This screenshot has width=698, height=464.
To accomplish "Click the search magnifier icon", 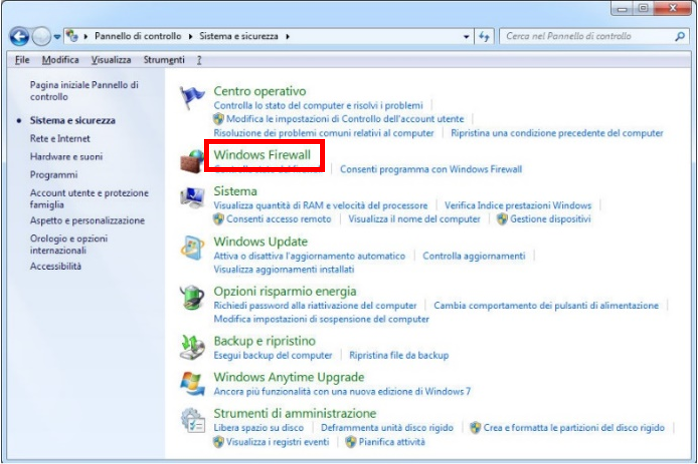I will tap(679, 37).
